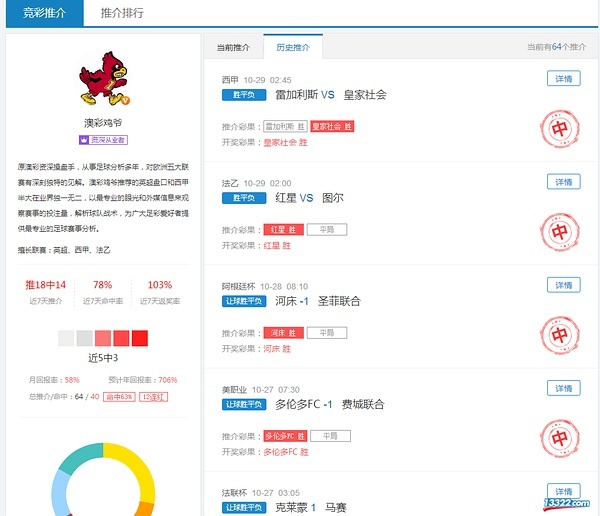Open the 竞彩推介 tab
Viewport: 600px width, 516px height.
pos(44,13)
